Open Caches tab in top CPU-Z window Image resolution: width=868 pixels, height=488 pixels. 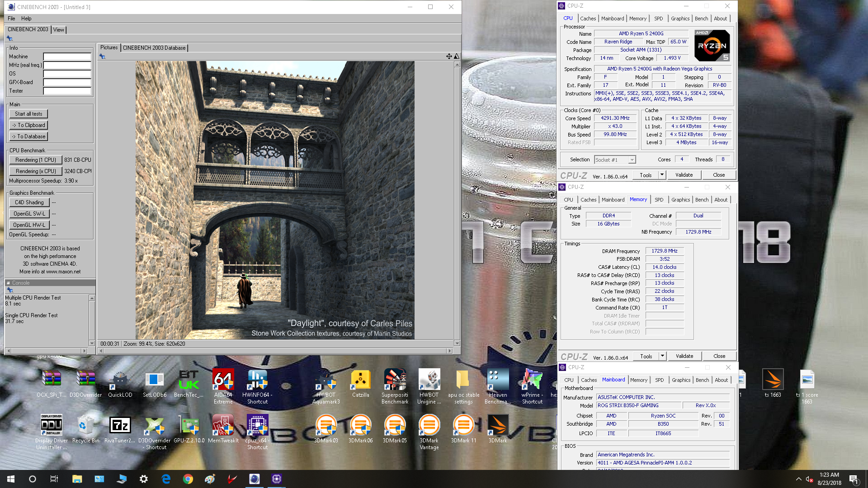[588, 19]
